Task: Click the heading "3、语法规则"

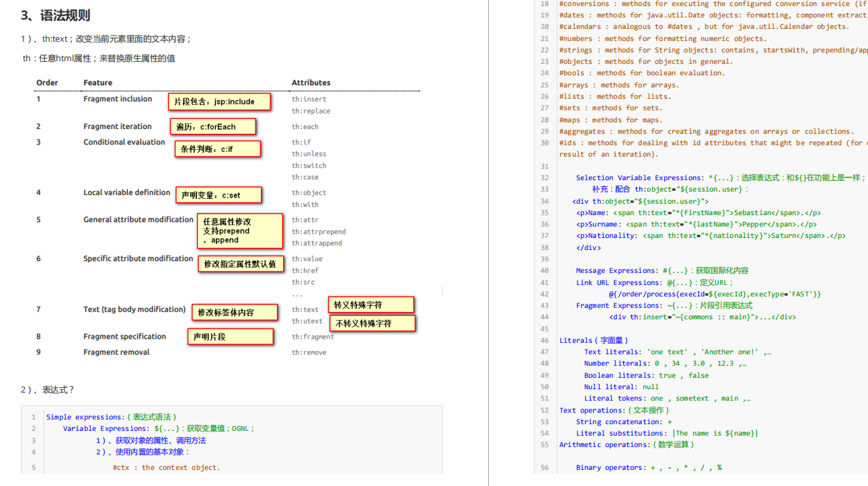Action: tap(56, 15)
